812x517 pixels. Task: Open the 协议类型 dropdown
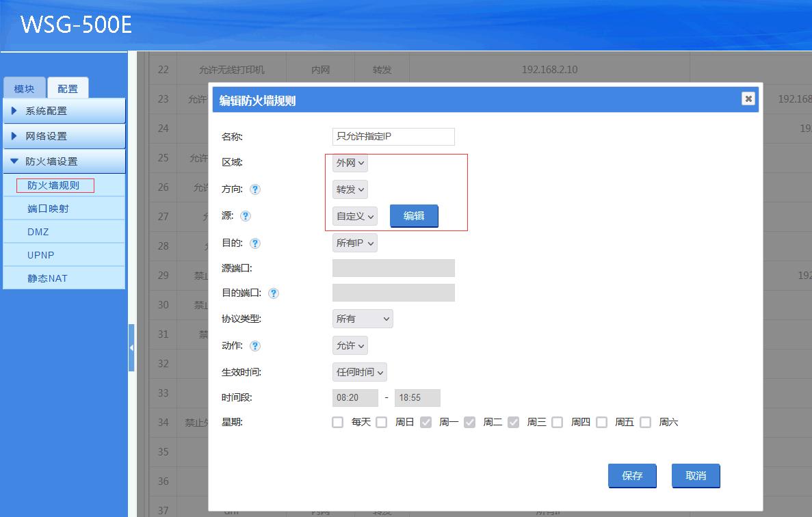[x=363, y=318]
